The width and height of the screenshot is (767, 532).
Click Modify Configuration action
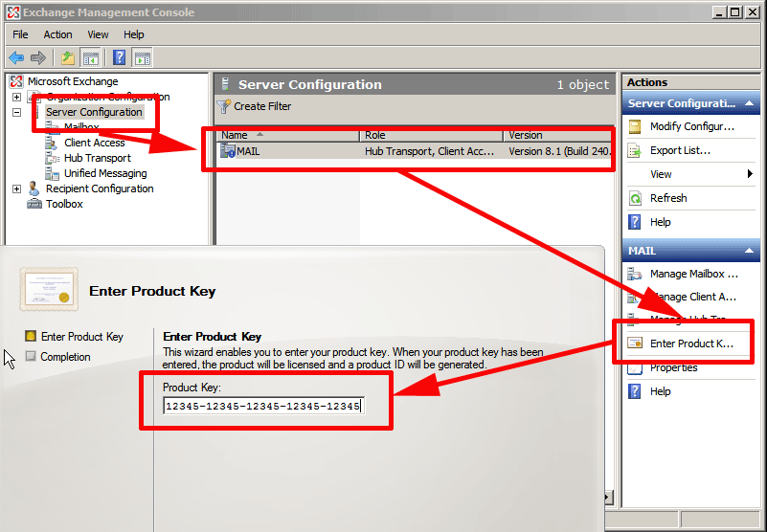[692, 126]
